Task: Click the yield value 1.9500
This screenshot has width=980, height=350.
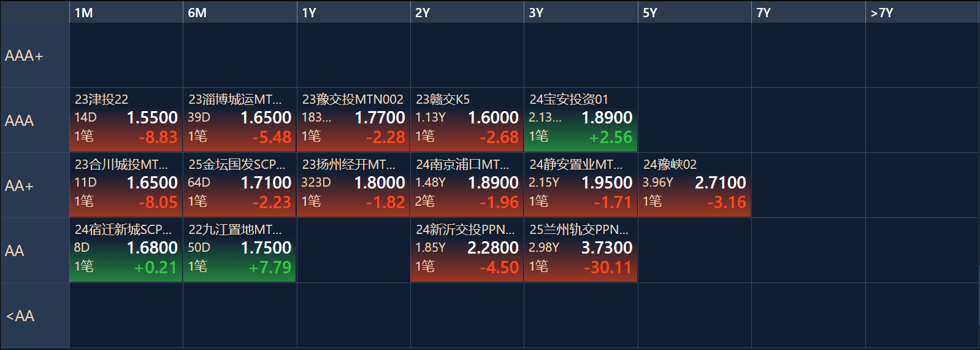Action: (607, 182)
